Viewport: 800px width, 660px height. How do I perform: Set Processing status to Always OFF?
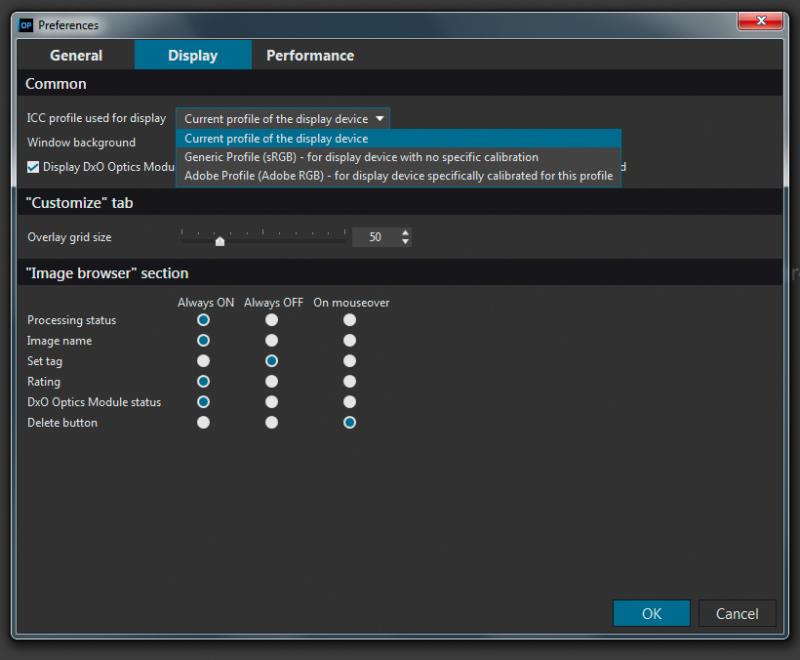point(272,320)
